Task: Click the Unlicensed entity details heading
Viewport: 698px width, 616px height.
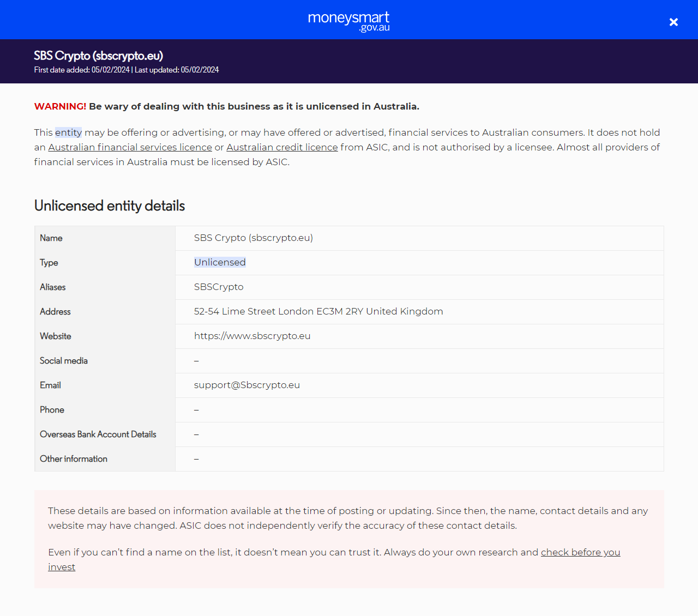Action: pos(110,206)
